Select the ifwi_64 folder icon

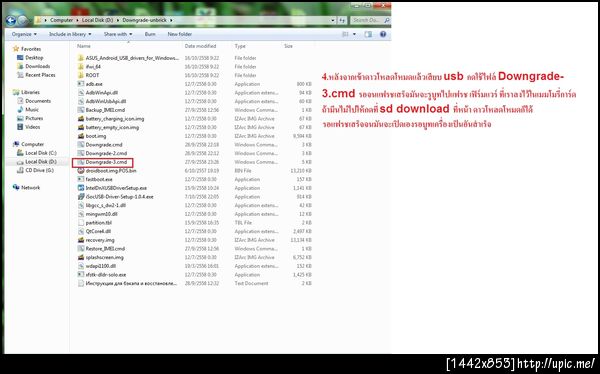81,67
